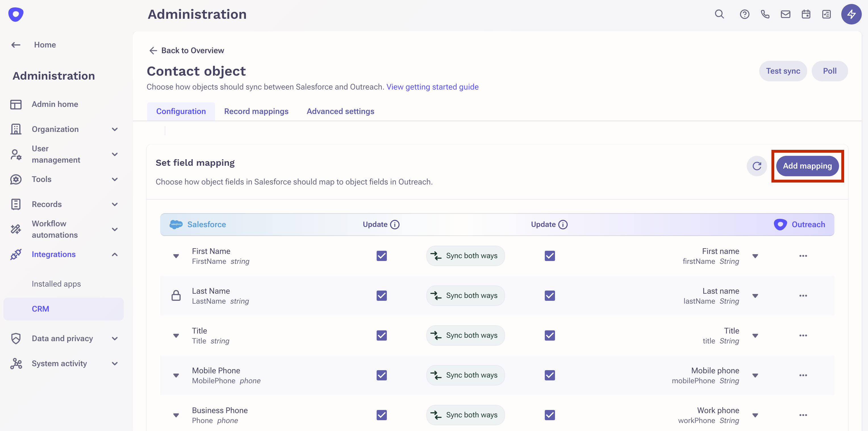The image size is (868, 431).
Task: Switch to the Record mappings tab
Action: point(256,111)
